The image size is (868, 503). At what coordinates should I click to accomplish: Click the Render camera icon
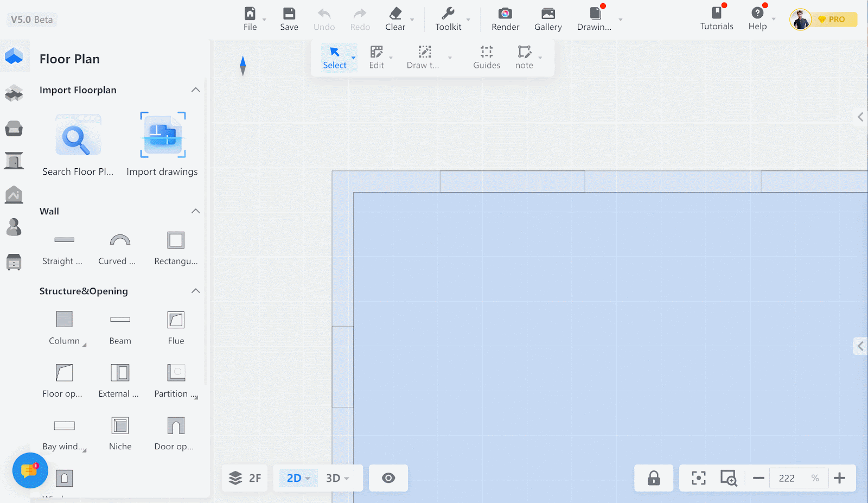pyautogui.click(x=505, y=14)
